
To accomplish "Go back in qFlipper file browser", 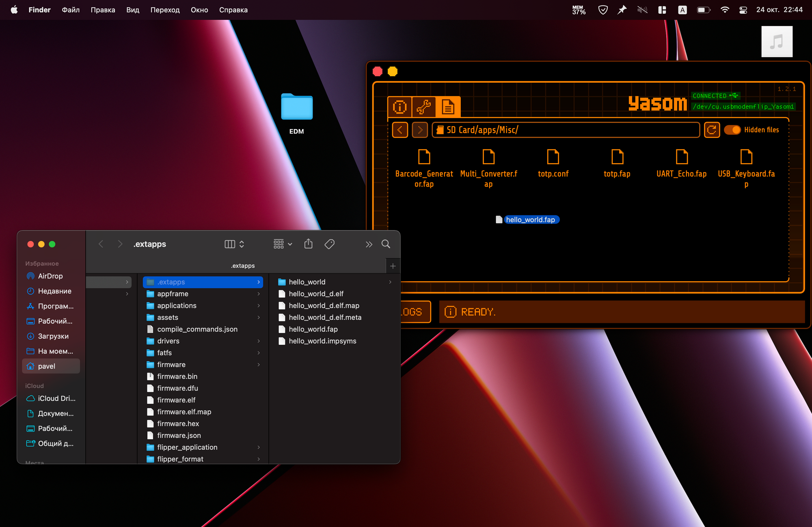I will click(400, 130).
